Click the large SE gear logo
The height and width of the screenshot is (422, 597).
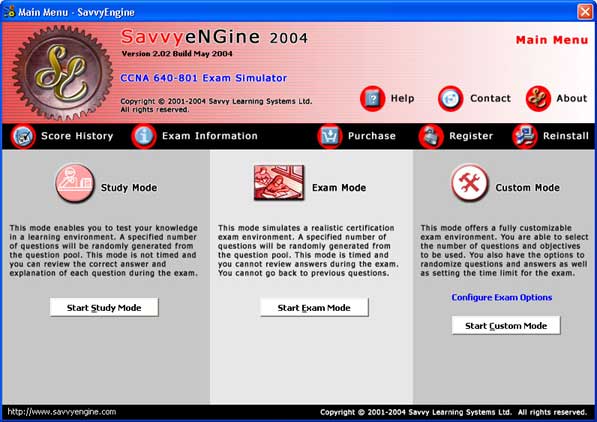pyautogui.click(x=63, y=72)
